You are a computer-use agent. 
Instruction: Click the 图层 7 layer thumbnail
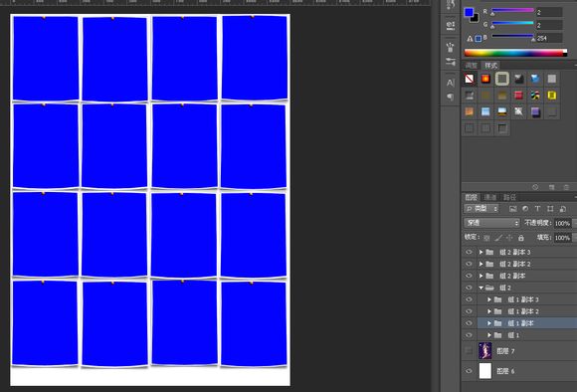[x=485, y=351]
